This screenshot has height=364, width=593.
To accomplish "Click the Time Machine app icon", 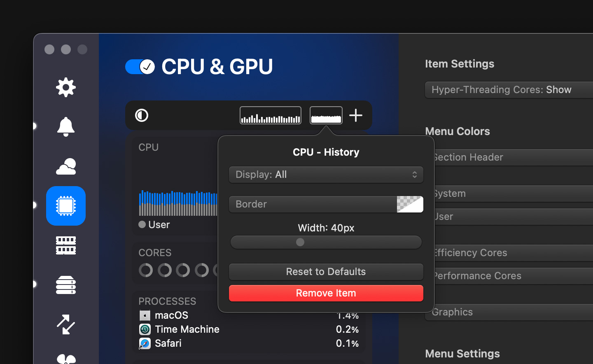I will pyautogui.click(x=145, y=329).
